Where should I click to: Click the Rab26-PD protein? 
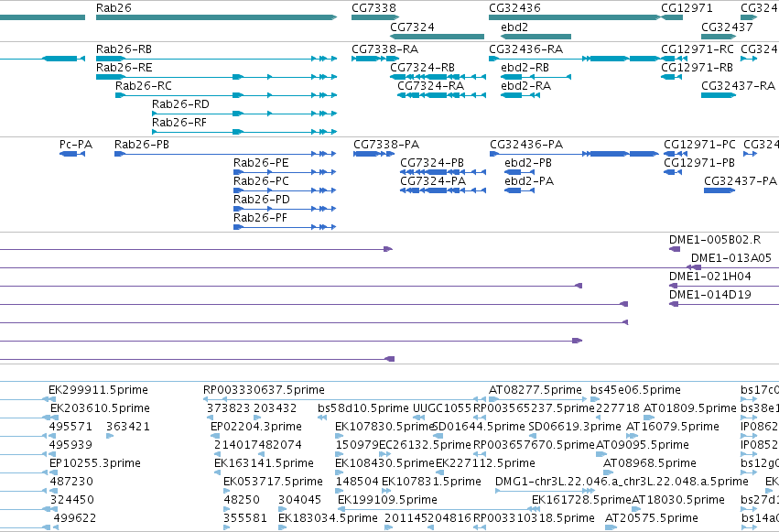[285, 209]
